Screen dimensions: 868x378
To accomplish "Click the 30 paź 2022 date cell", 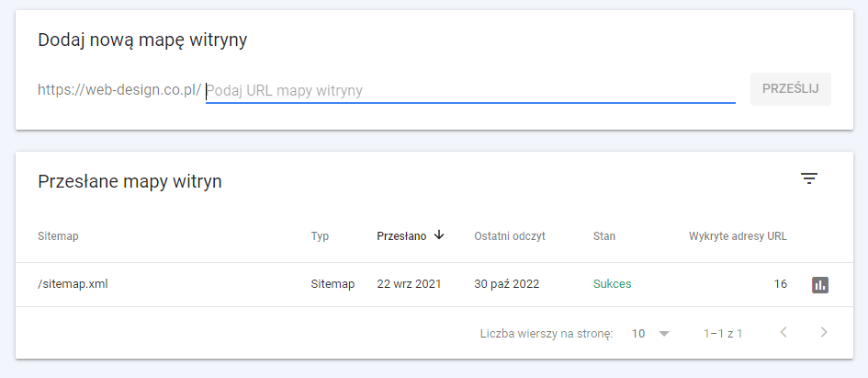I will click(x=506, y=284).
